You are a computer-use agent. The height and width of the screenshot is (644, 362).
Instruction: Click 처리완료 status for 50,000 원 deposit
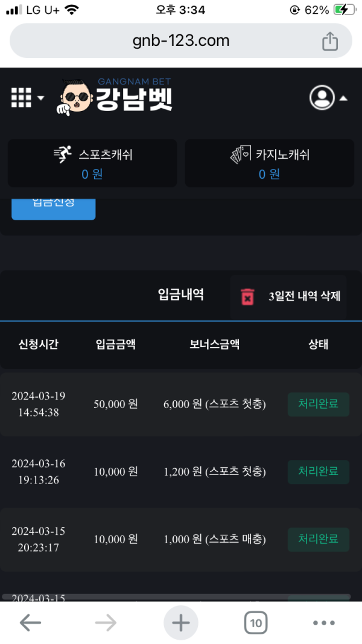[x=318, y=404]
